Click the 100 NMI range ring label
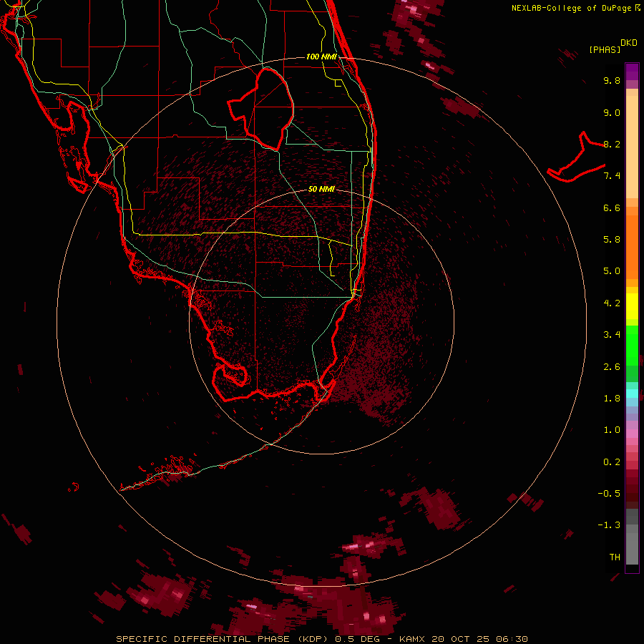This screenshot has width=644, height=644. 321,57
